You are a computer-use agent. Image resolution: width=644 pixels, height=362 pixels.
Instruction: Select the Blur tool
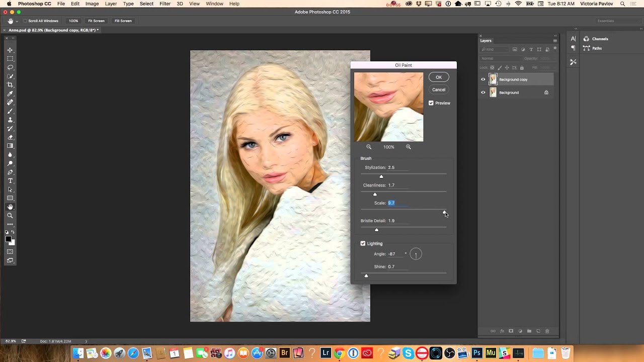click(x=10, y=155)
